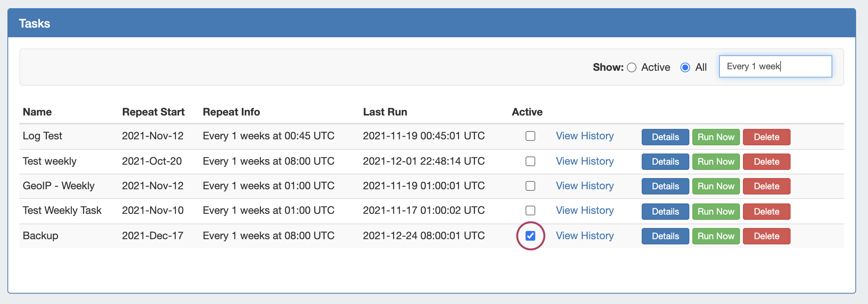
Task: Check the Active box for Test weekly
Action: coord(530,161)
